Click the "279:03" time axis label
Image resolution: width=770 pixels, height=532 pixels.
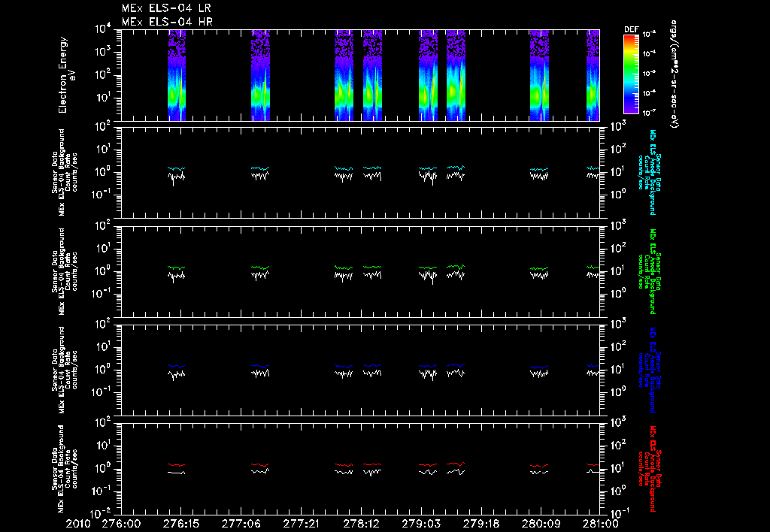click(420, 524)
